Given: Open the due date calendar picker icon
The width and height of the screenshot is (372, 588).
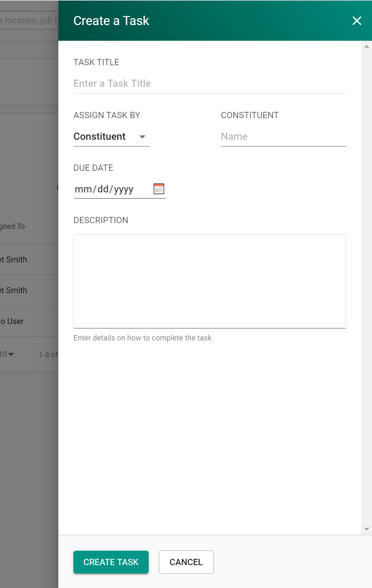Looking at the screenshot, I should 159,189.
